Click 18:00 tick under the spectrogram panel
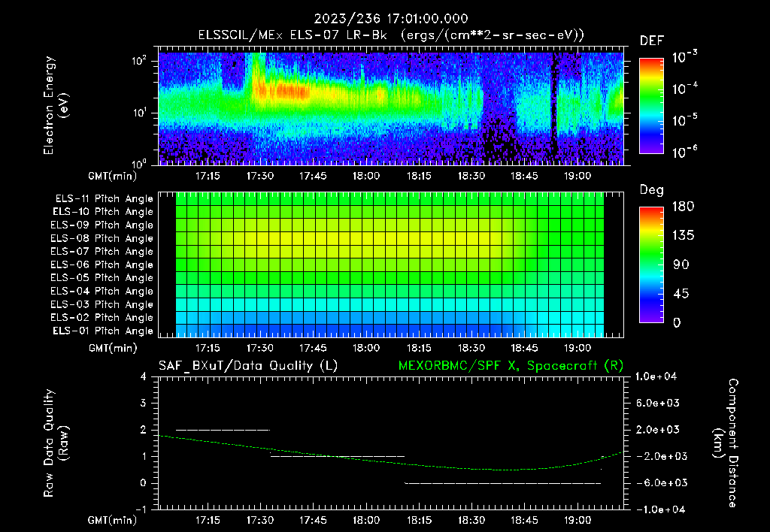Image resolution: width=770 pixels, height=532 pixels. pos(366,176)
